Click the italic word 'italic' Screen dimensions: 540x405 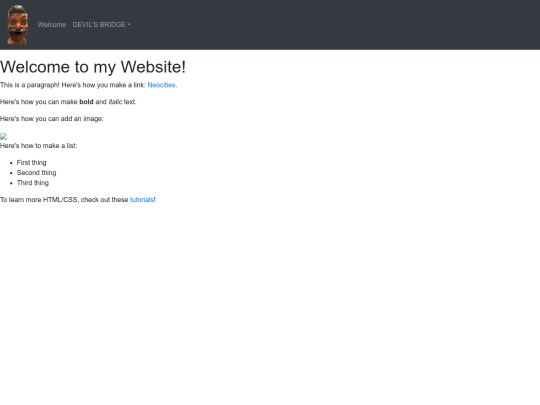pyautogui.click(x=115, y=102)
